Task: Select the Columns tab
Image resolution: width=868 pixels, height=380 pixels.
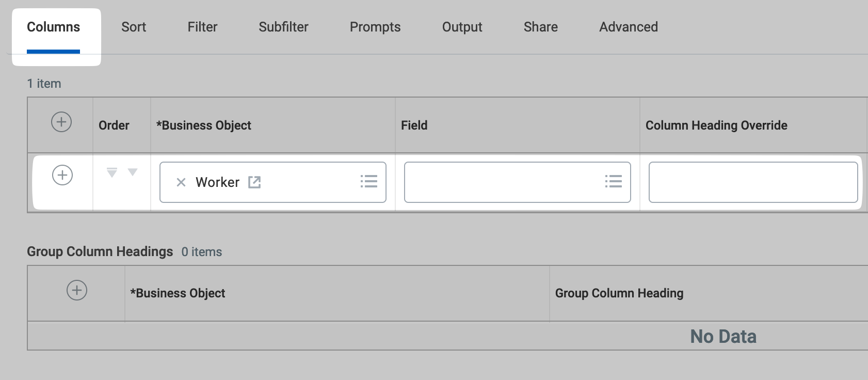Action: click(x=54, y=27)
